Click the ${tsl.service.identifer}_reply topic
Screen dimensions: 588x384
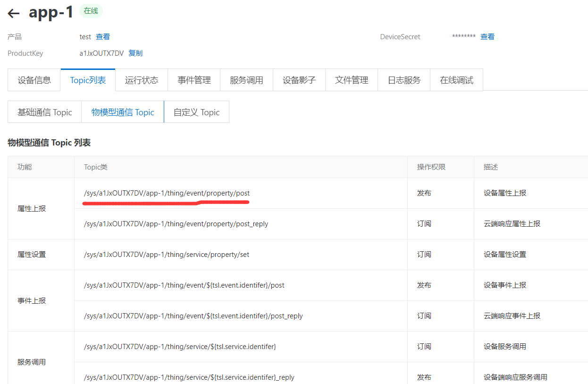[189, 377]
